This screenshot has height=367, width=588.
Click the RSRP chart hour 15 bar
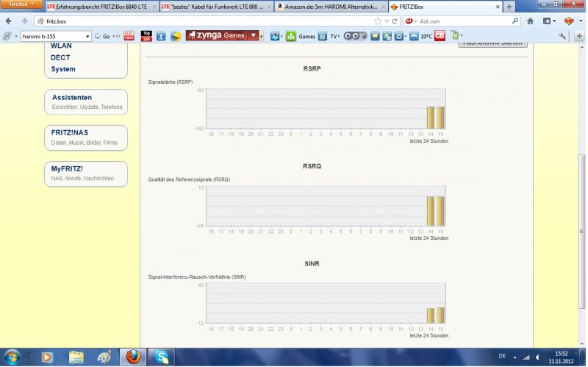tap(440, 118)
